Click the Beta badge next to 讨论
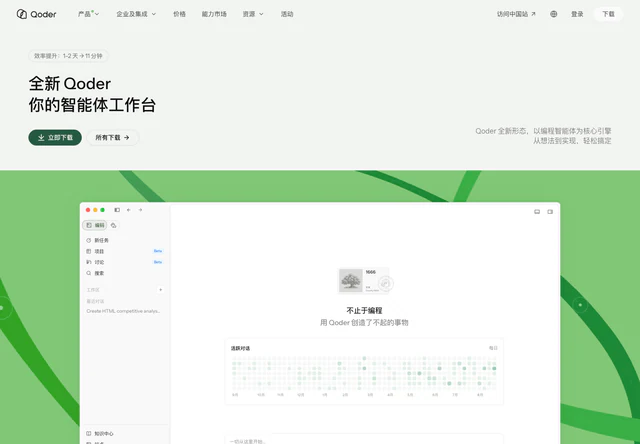Screen dimensions: 640x444 pyautogui.click(x=158, y=262)
